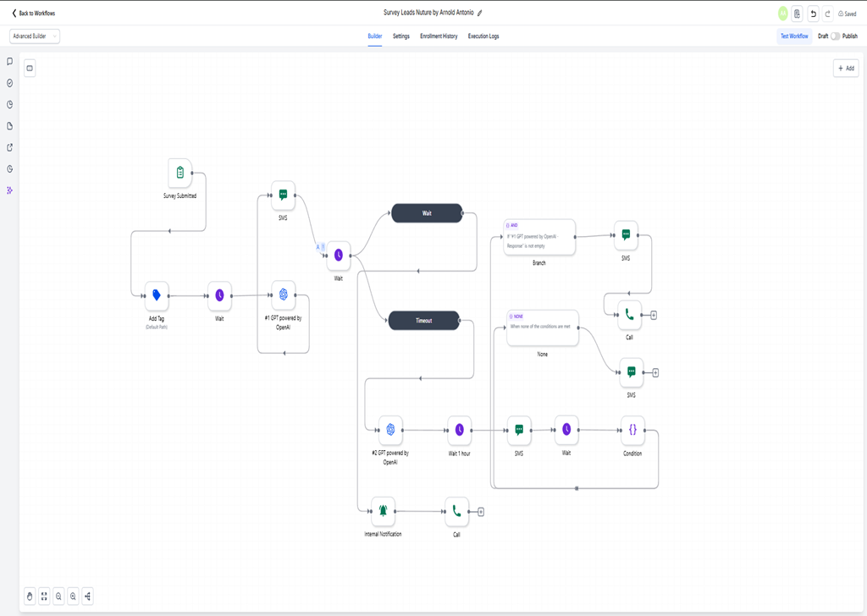Viewport: 867px width, 616px height.
Task: Toggle the Draft/Publish switch
Action: tap(835, 36)
